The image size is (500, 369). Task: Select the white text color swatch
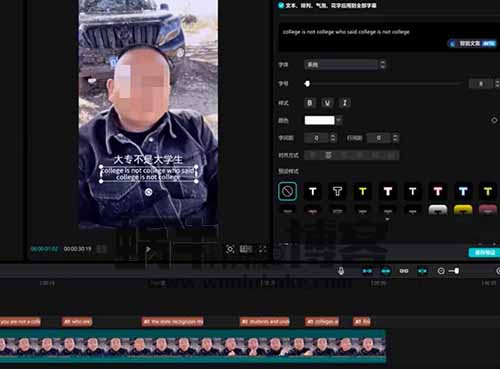click(x=319, y=120)
